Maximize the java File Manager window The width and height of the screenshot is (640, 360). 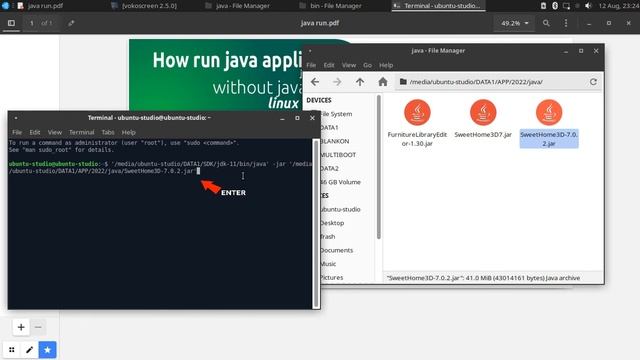point(581,51)
